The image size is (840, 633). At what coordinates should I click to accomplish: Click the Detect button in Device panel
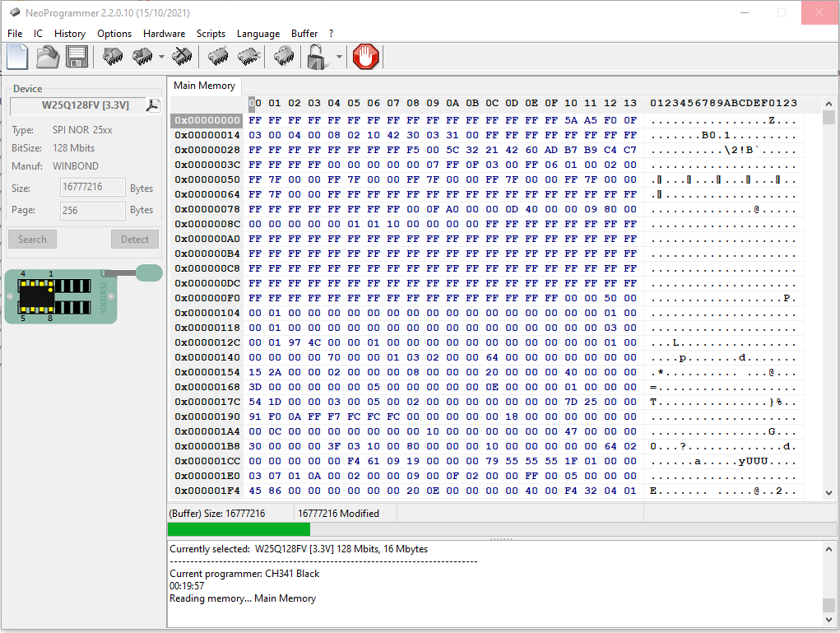pos(135,240)
